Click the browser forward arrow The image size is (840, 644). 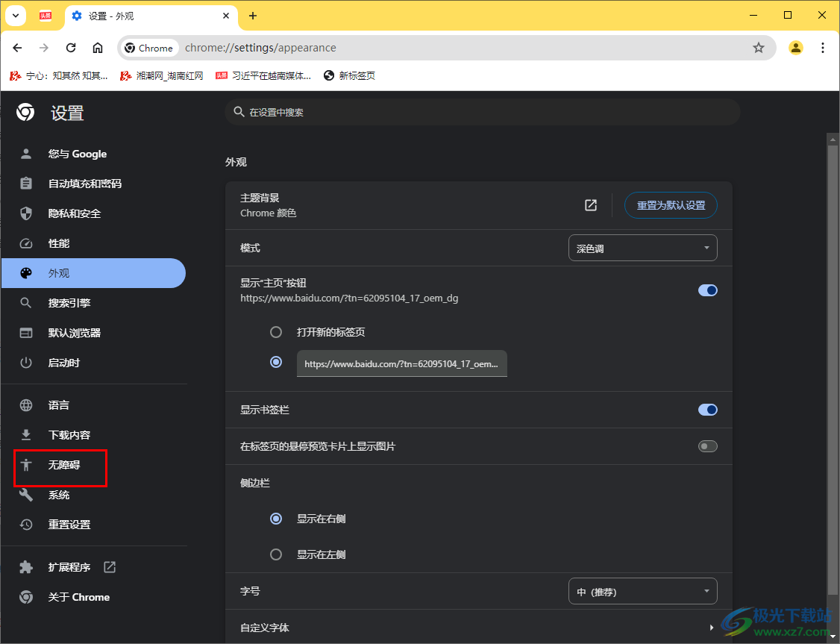point(44,48)
